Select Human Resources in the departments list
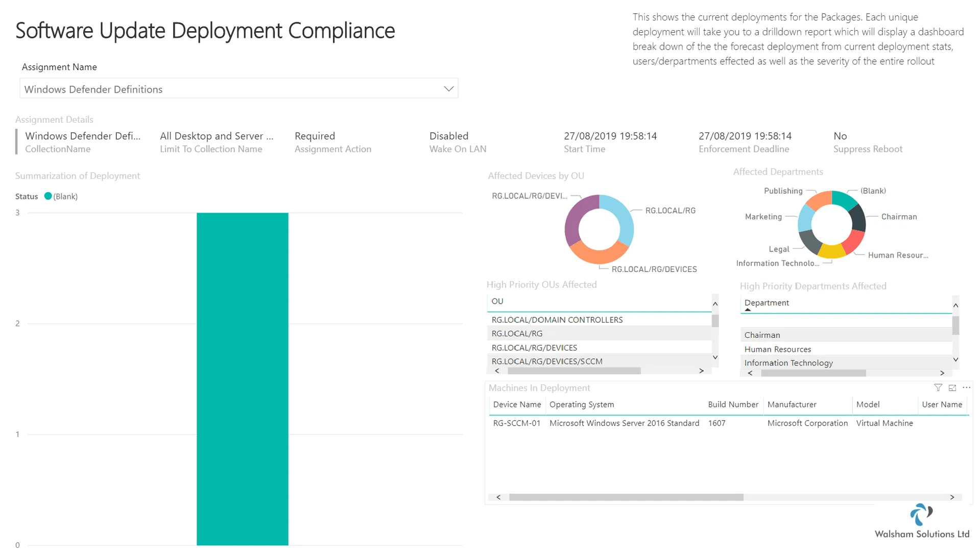The width and height of the screenshot is (980, 552). click(846, 349)
